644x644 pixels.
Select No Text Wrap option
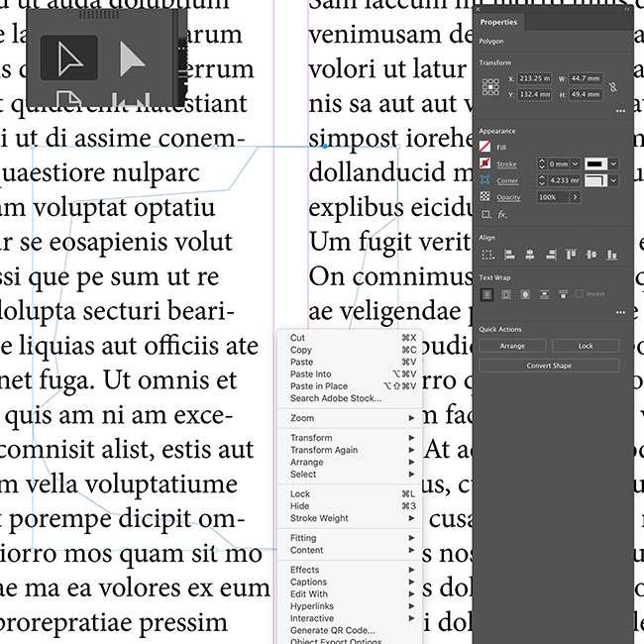487,294
